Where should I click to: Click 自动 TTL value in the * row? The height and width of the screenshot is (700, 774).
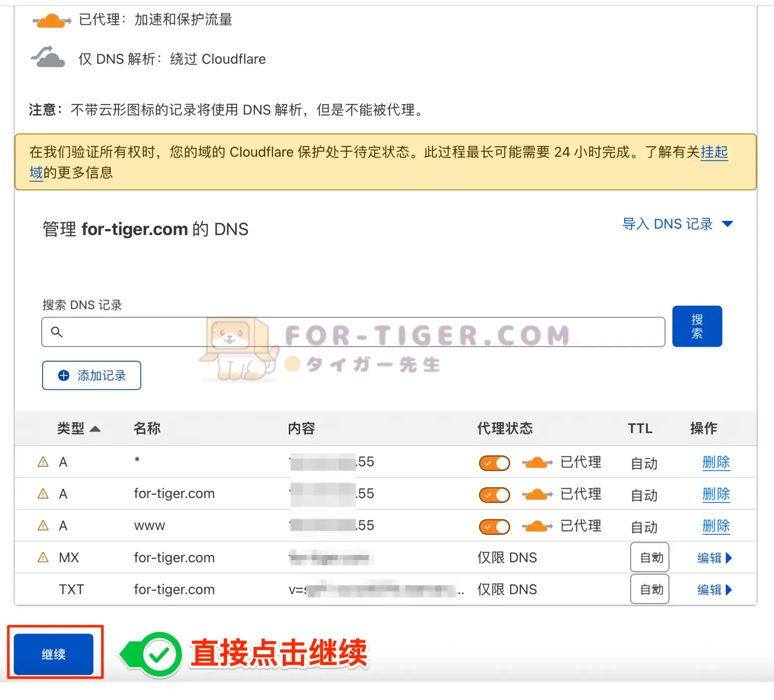tap(644, 463)
